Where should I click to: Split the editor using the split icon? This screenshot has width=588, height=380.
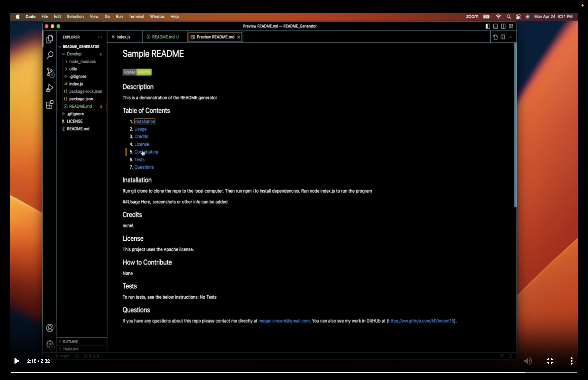click(x=503, y=37)
